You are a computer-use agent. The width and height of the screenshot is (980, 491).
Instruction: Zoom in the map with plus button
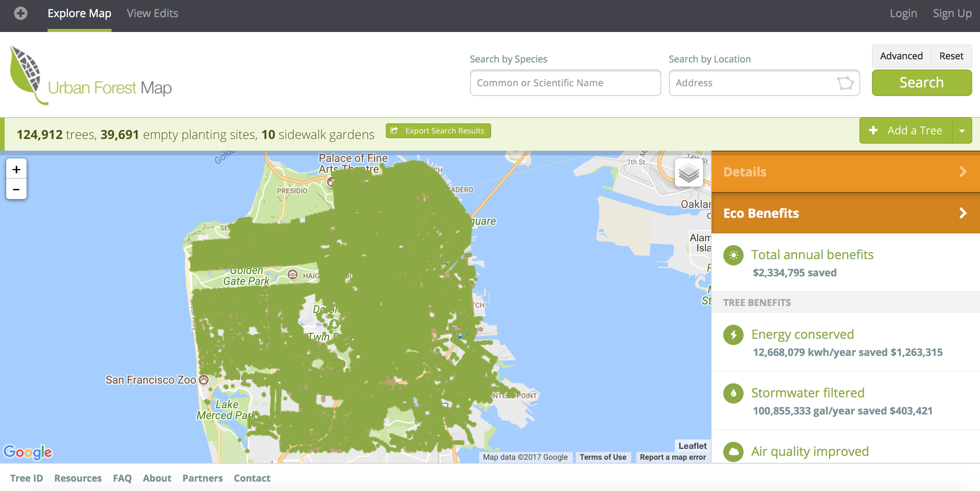click(16, 169)
